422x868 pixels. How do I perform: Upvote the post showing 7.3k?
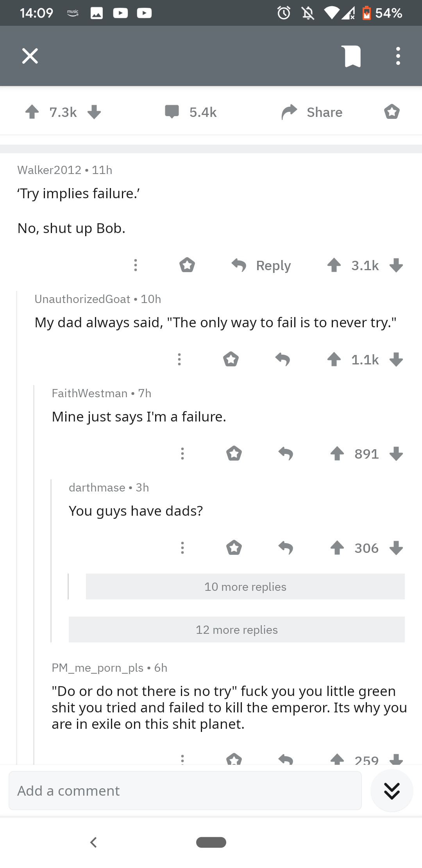click(32, 112)
